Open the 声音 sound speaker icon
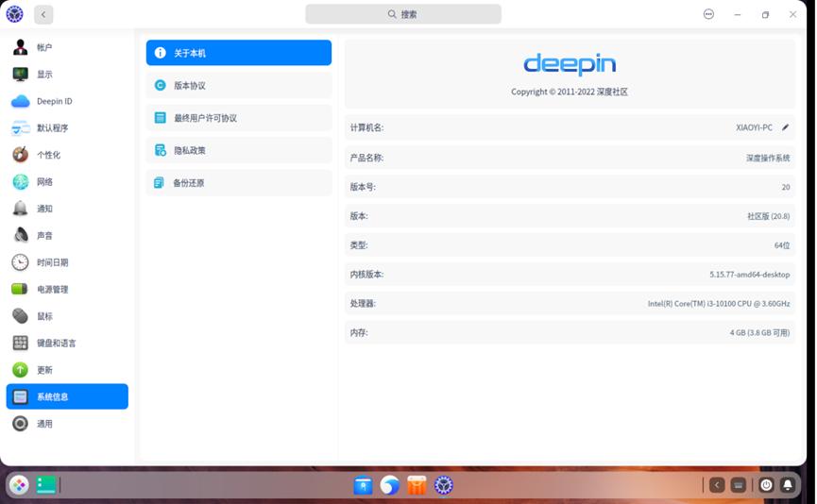The image size is (817, 504). click(21, 235)
